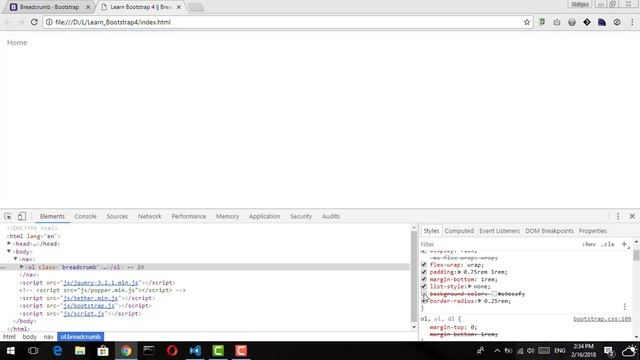Click the Home breadcrumb link
Image resolution: width=640 pixels, height=360 pixels.
tap(17, 42)
